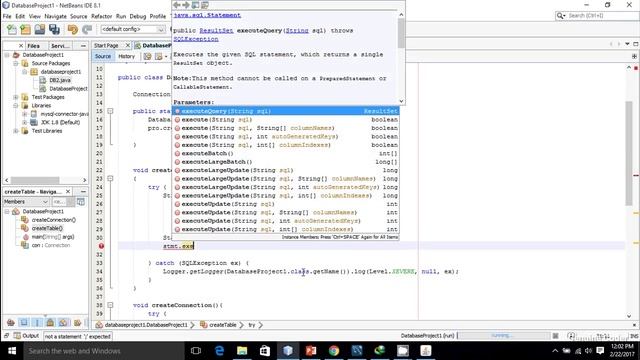Click the javadoc popup forward arrow

coord(186,5)
